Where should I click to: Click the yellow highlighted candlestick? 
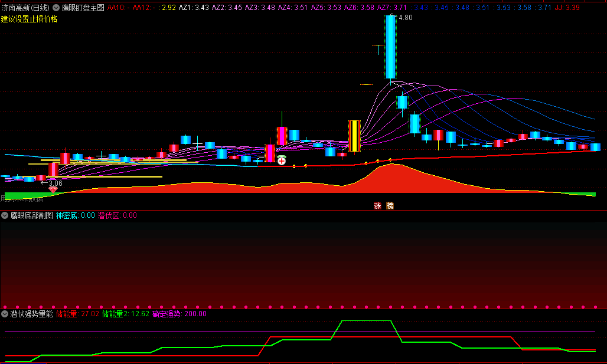click(x=355, y=136)
